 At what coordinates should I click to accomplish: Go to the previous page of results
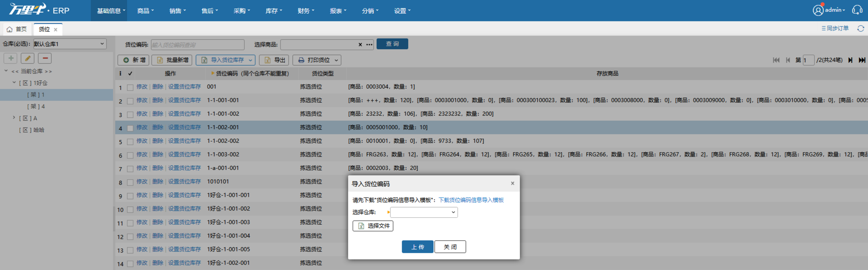point(788,60)
